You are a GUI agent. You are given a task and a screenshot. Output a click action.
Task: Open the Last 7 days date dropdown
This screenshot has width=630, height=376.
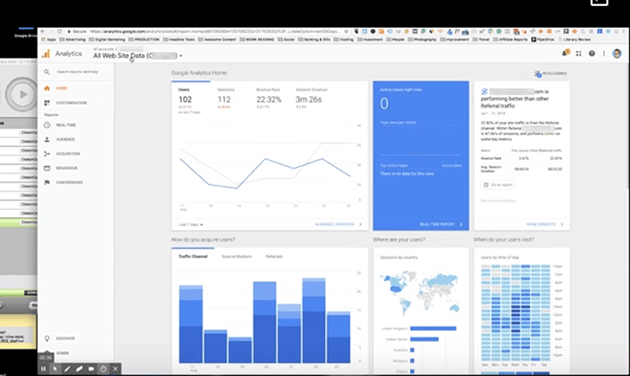[x=190, y=225]
